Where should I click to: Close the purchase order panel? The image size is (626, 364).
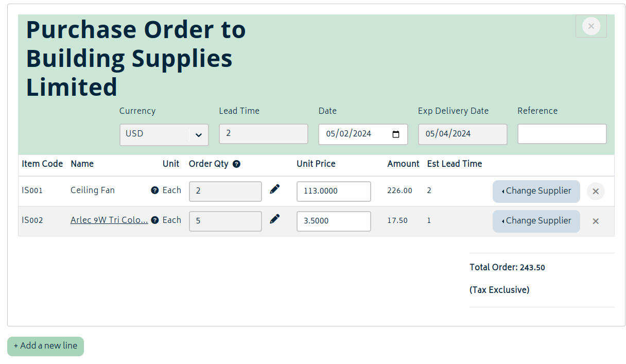591,26
